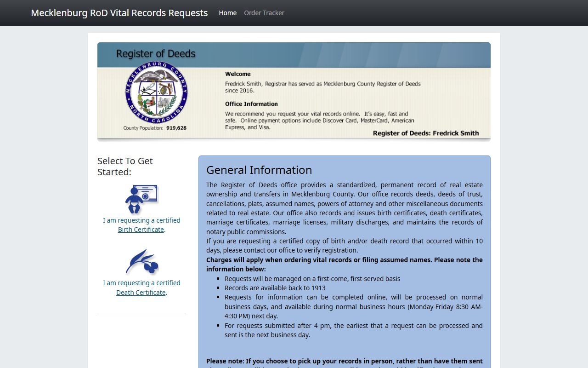Screen dimensions: 588x368
Task: Click 'Requests will be managed on a first-come' bullet
Action: click(312, 279)
